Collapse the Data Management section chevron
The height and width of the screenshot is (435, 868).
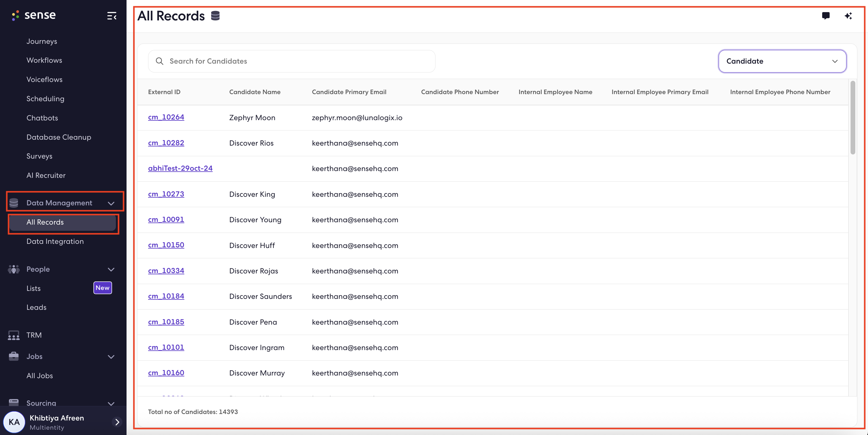[x=111, y=203]
